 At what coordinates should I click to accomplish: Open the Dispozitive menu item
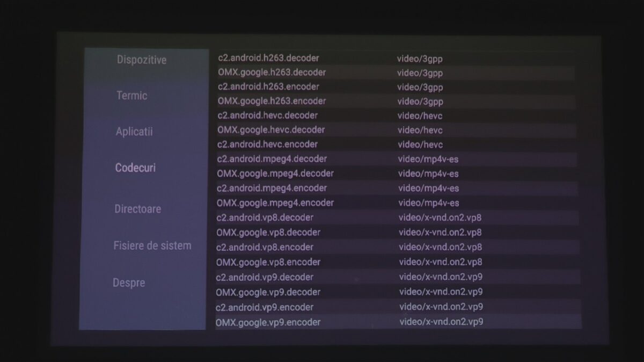coord(142,60)
